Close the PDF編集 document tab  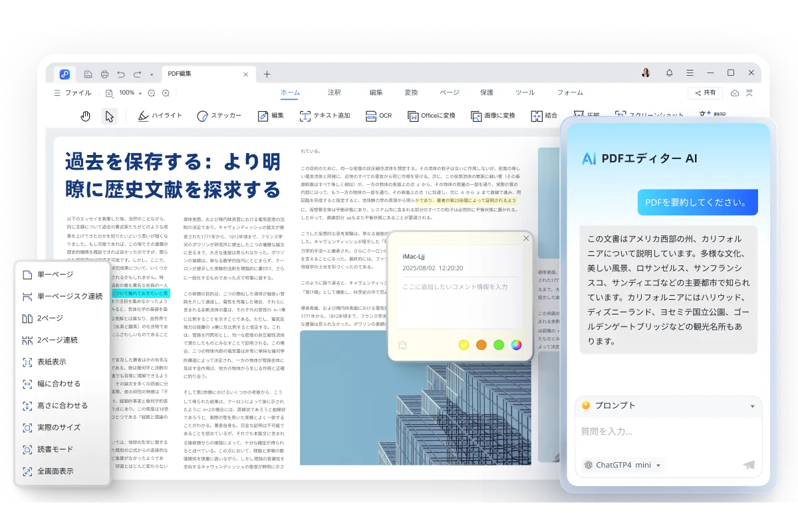point(246,74)
